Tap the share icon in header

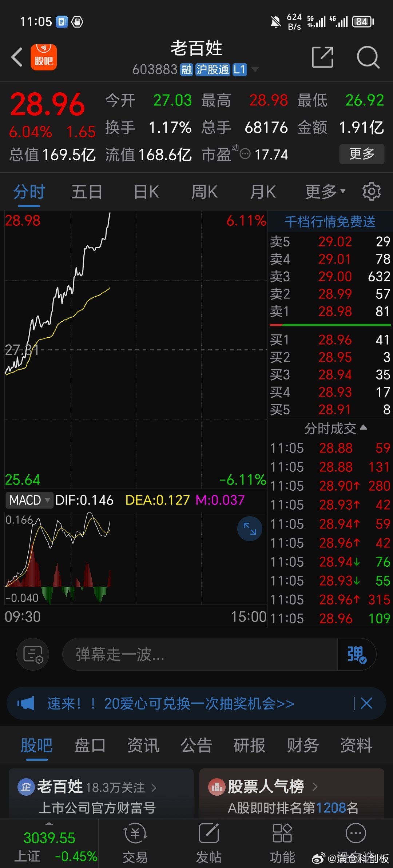point(323,57)
